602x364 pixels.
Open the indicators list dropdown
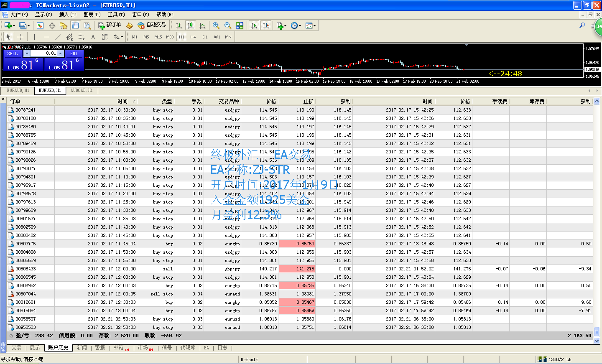click(x=281, y=25)
